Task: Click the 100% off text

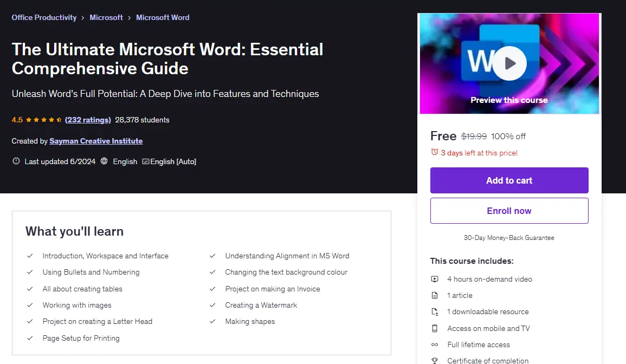Action: pyautogui.click(x=508, y=136)
